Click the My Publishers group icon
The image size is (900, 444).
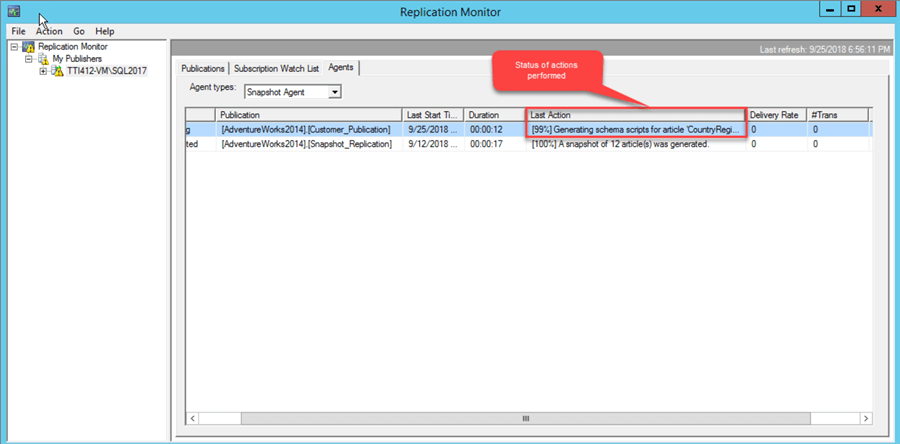click(x=43, y=59)
